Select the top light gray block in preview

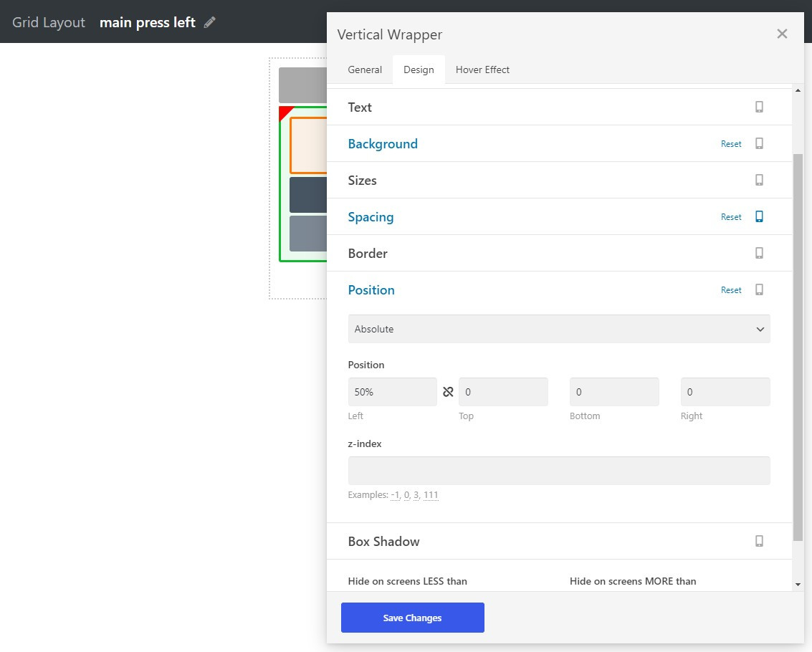[303, 85]
